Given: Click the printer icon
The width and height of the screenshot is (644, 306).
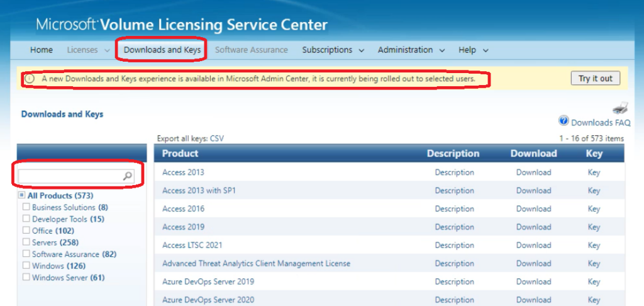Looking at the screenshot, I should pos(620,108).
